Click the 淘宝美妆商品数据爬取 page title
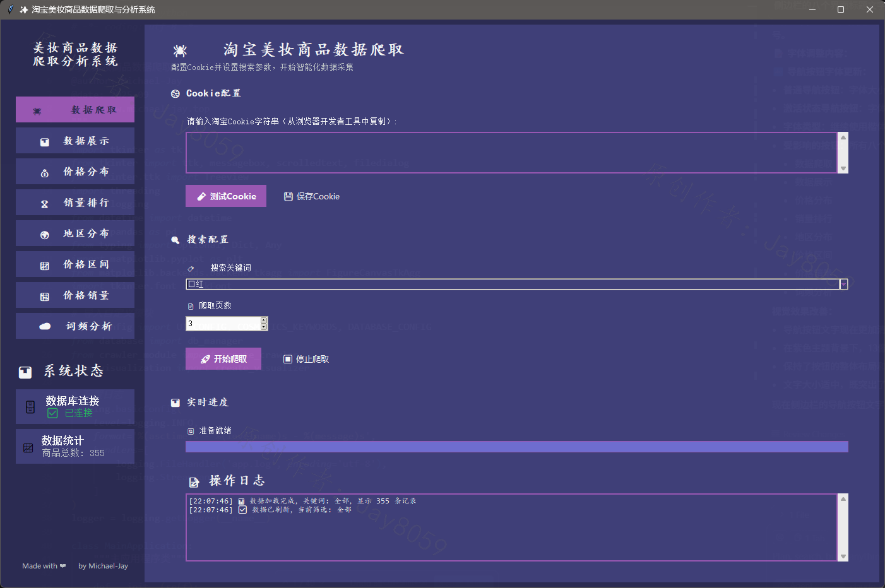Viewport: 885px width, 588px height. (x=313, y=50)
